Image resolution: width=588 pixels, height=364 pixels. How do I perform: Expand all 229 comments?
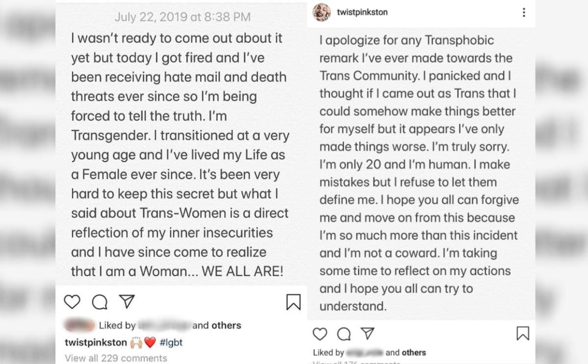[115, 358]
